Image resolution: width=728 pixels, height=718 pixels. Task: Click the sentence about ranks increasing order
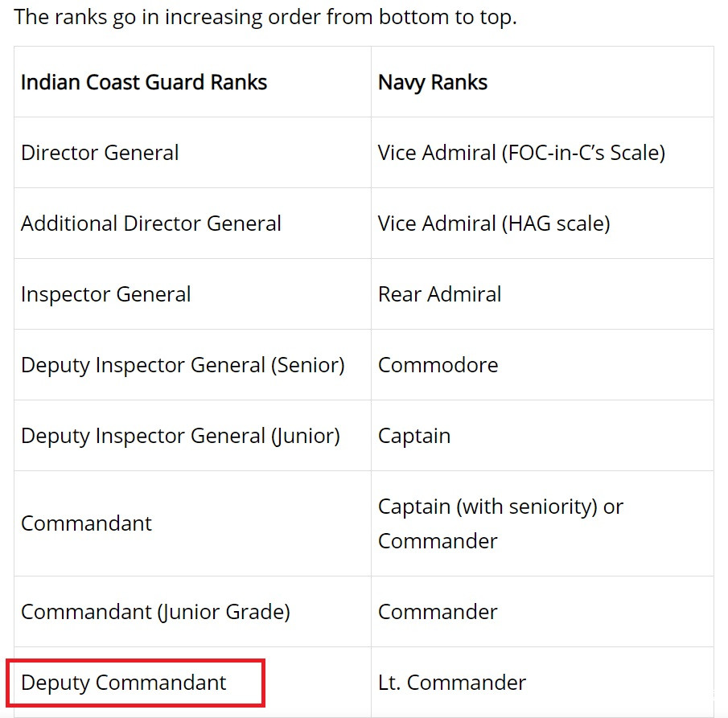(x=265, y=17)
